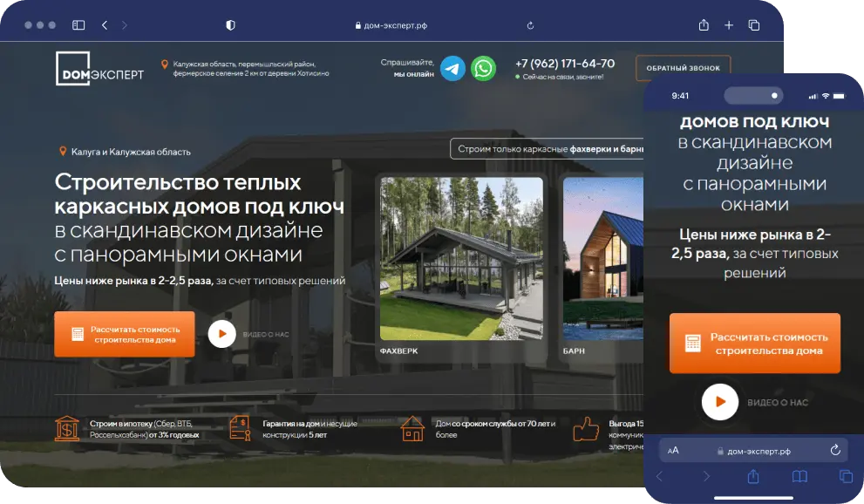This screenshot has width=864, height=504.
Task: Click the house service-life icon
Action: pos(412,428)
